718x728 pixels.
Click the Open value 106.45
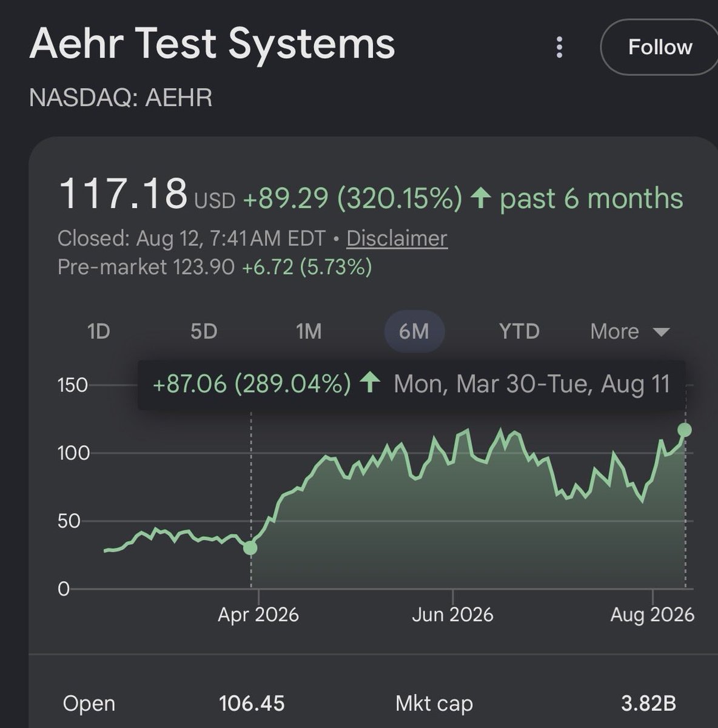(x=252, y=704)
